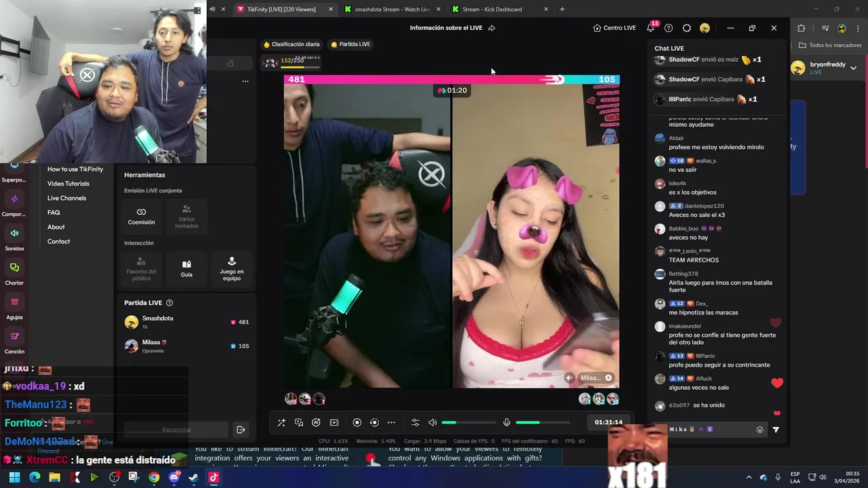This screenshot has width=868, height=488.
Task: Open the About menu item
Action: coord(56,227)
